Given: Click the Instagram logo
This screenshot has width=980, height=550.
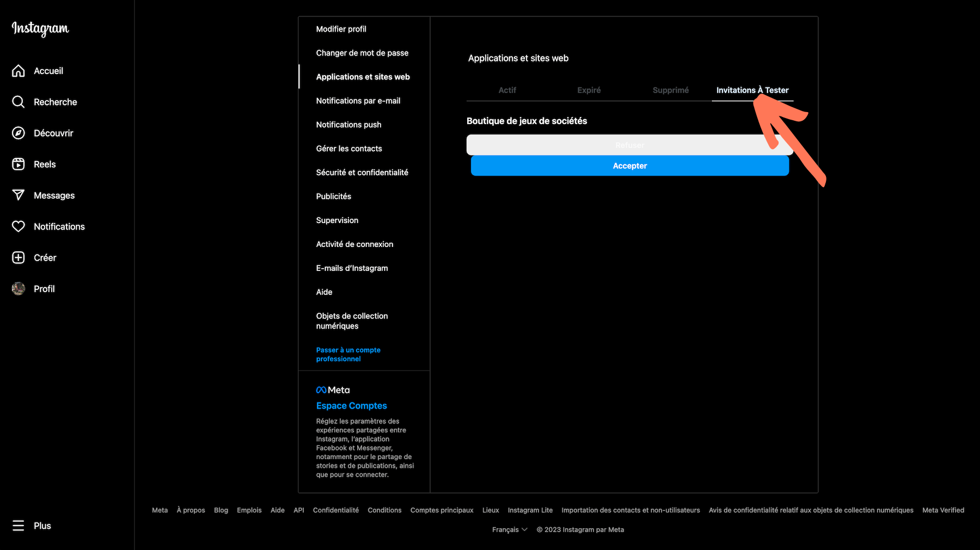Looking at the screenshot, I should coord(40,28).
